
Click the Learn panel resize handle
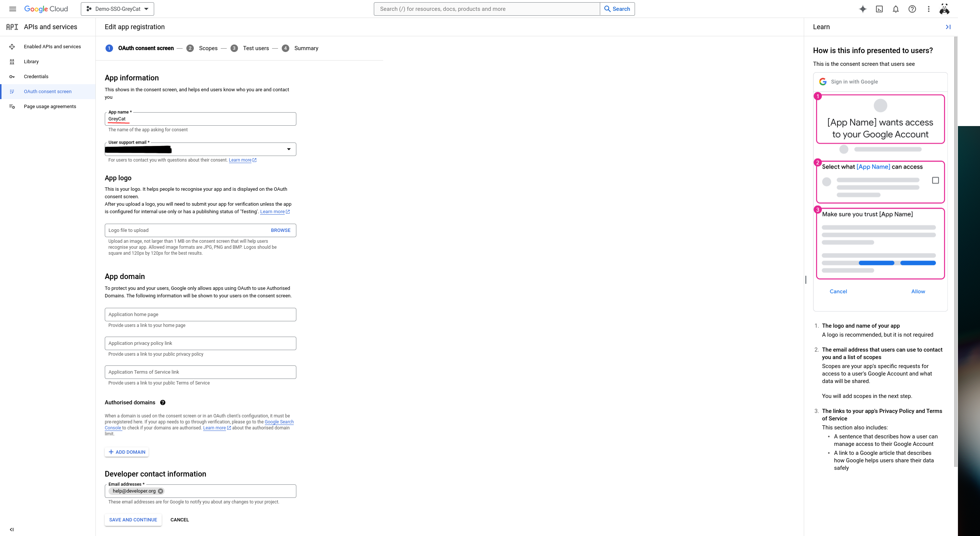point(805,280)
